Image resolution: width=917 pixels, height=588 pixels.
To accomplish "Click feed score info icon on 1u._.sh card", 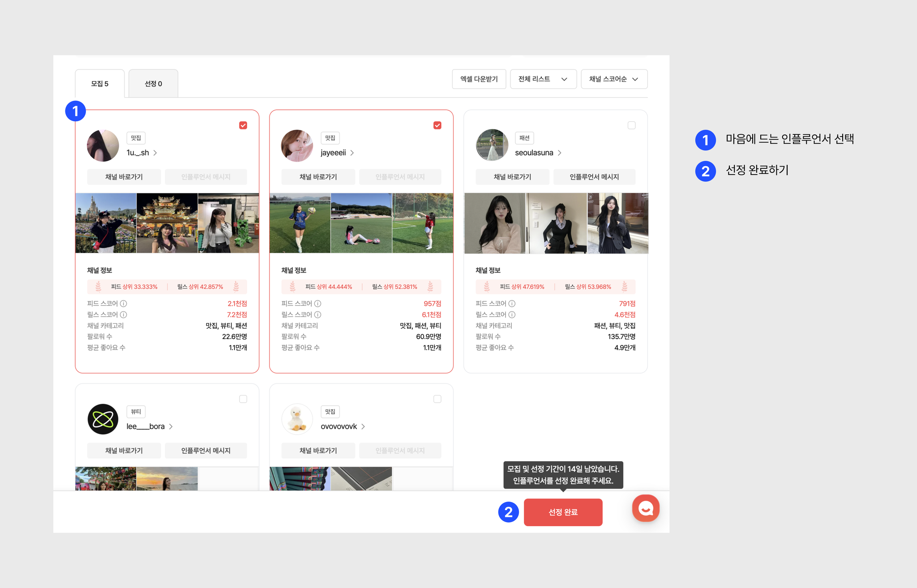I will tap(124, 304).
